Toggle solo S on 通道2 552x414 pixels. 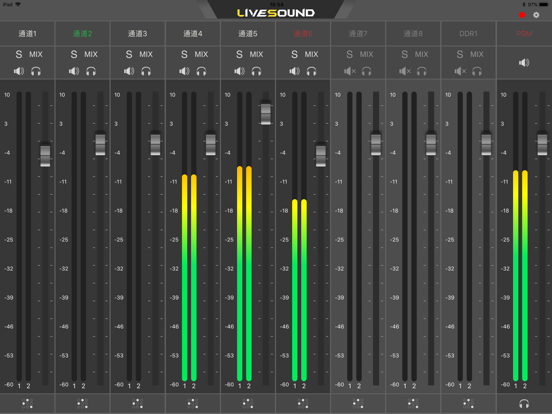point(74,54)
